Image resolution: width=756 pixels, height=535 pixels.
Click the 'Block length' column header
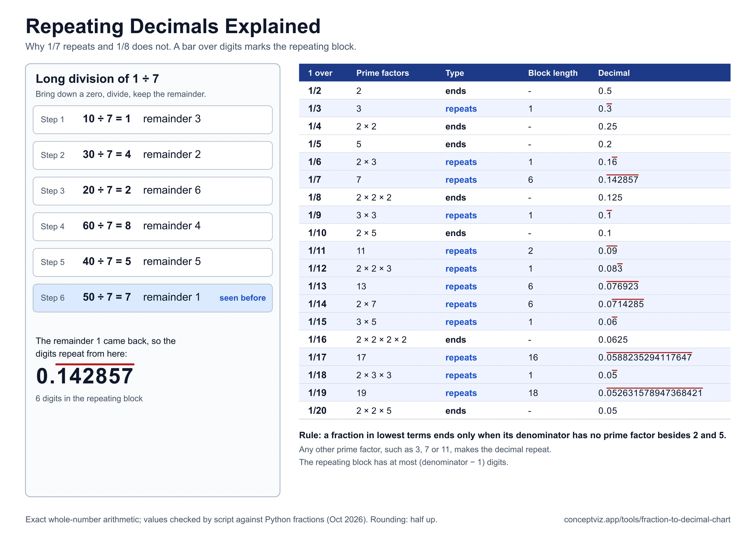click(553, 73)
